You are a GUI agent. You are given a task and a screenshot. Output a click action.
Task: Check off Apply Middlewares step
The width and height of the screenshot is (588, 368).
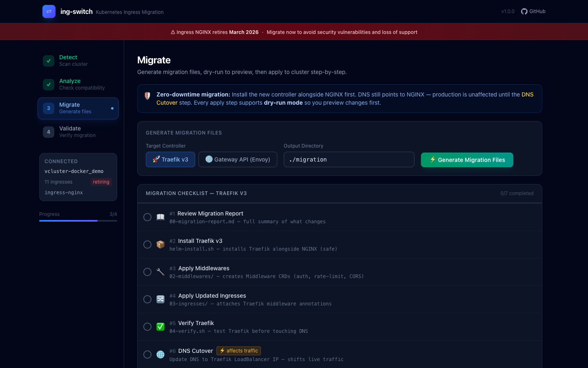147,272
